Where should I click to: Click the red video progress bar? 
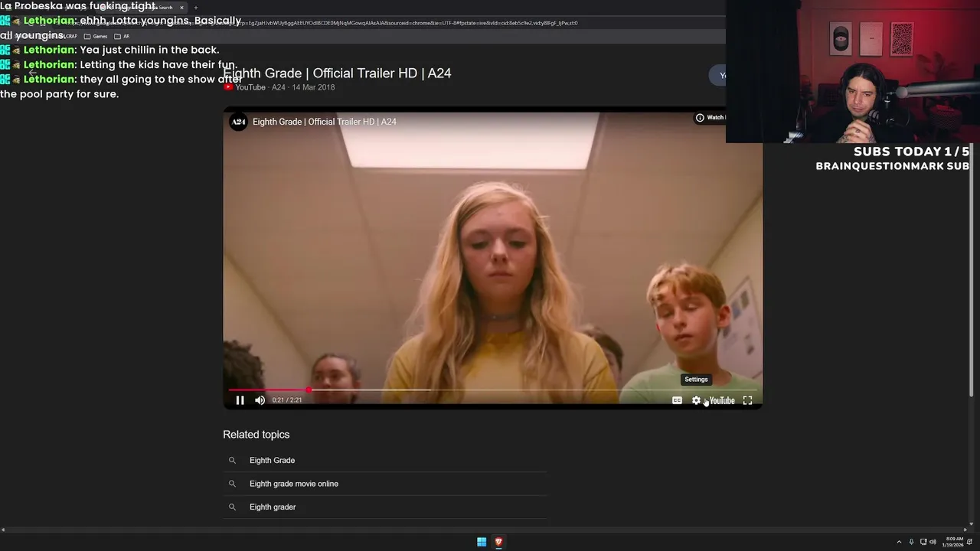point(269,390)
